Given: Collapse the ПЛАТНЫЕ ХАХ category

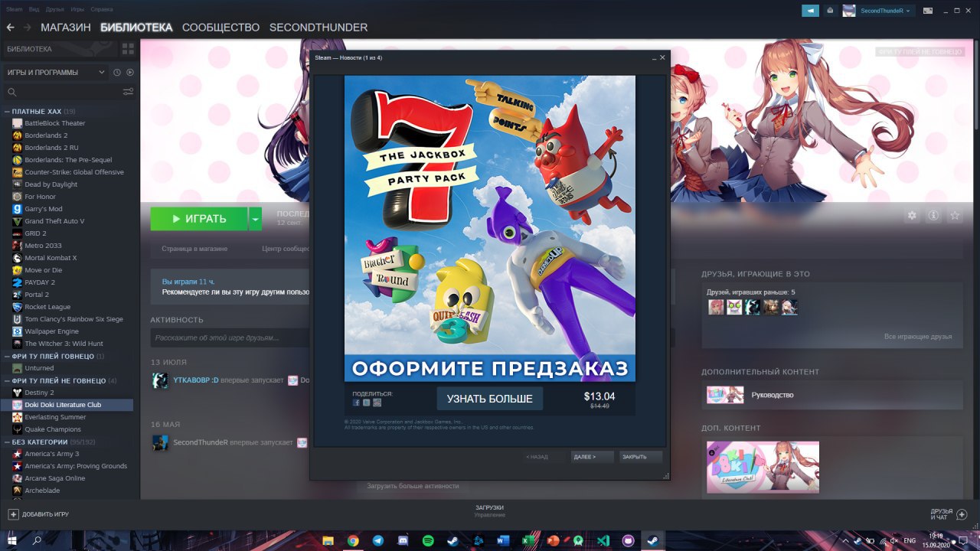Looking at the screenshot, I should tap(7, 112).
